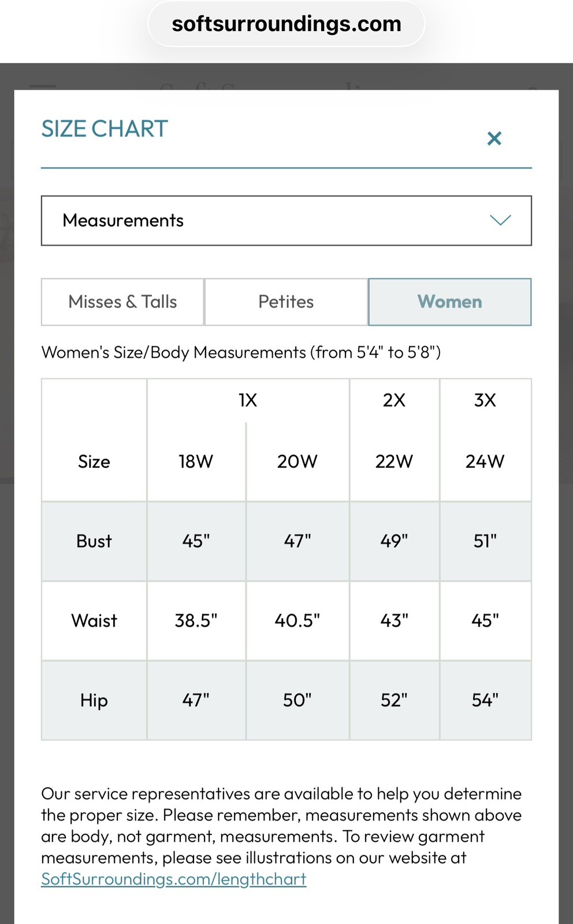
Task: Click the 3X size column header
Action: pos(485,400)
